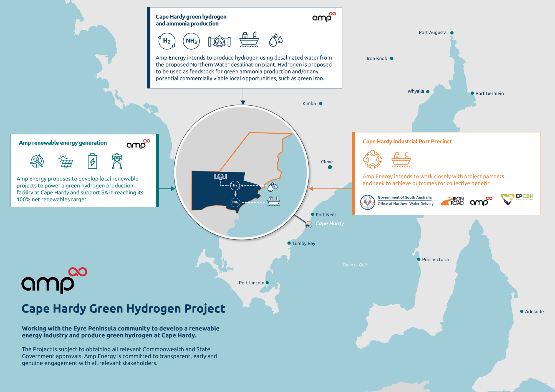
Task: Click the EPCBH logo
Action: coord(517,199)
